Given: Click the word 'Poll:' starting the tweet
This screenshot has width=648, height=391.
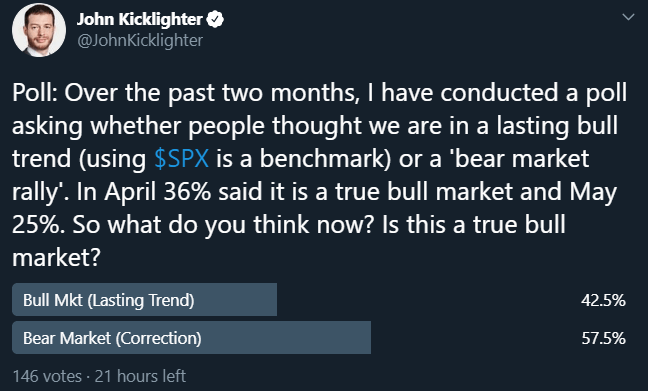Looking at the screenshot, I should click(x=35, y=92).
